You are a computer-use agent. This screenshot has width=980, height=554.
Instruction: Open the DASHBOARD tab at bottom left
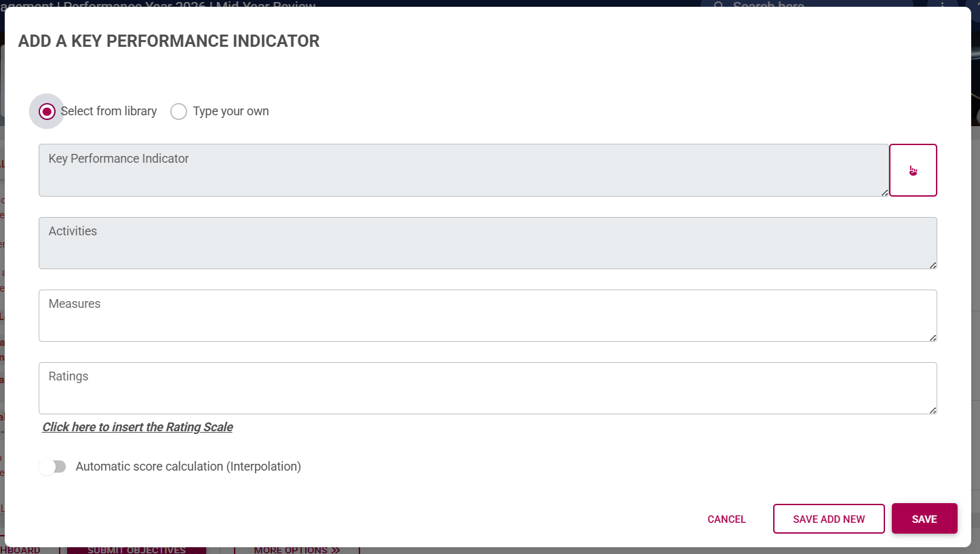click(20, 550)
